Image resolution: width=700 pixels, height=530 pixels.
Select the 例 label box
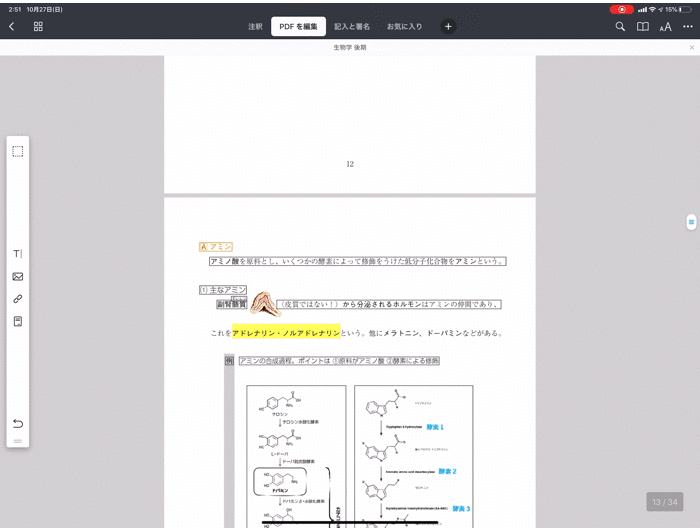[x=229, y=360]
